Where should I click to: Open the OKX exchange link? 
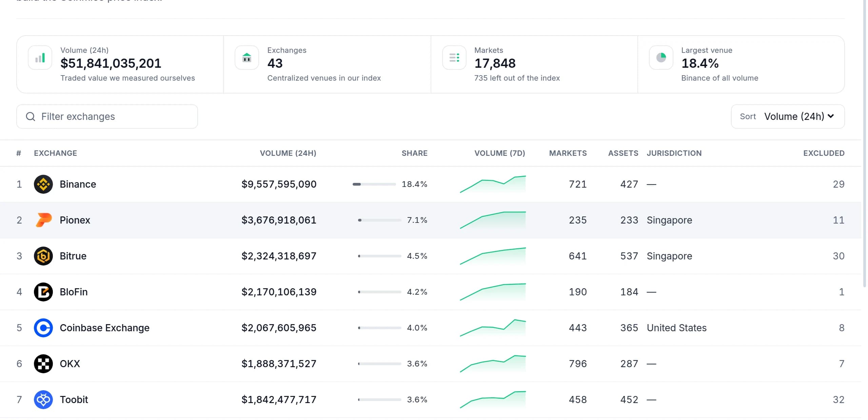pyautogui.click(x=70, y=364)
